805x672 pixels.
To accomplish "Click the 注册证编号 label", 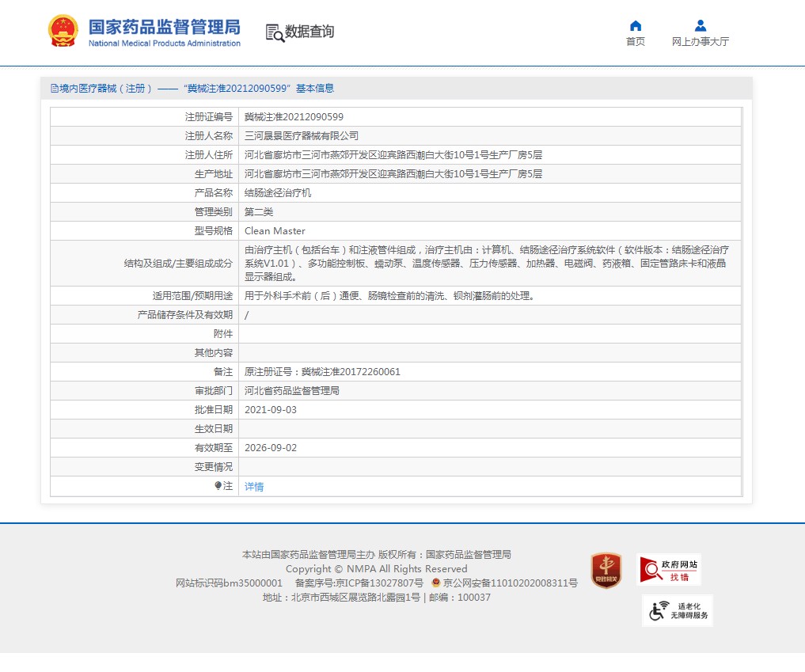I will [x=208, y=117].
